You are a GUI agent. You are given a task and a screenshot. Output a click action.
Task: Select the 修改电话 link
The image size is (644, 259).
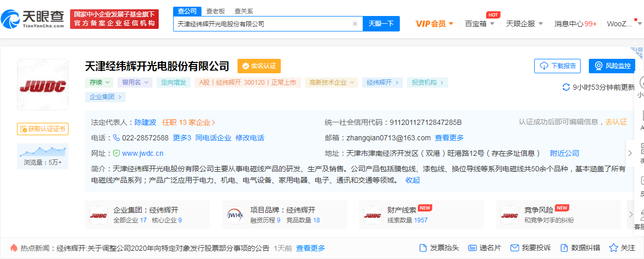tap(250, 138)
